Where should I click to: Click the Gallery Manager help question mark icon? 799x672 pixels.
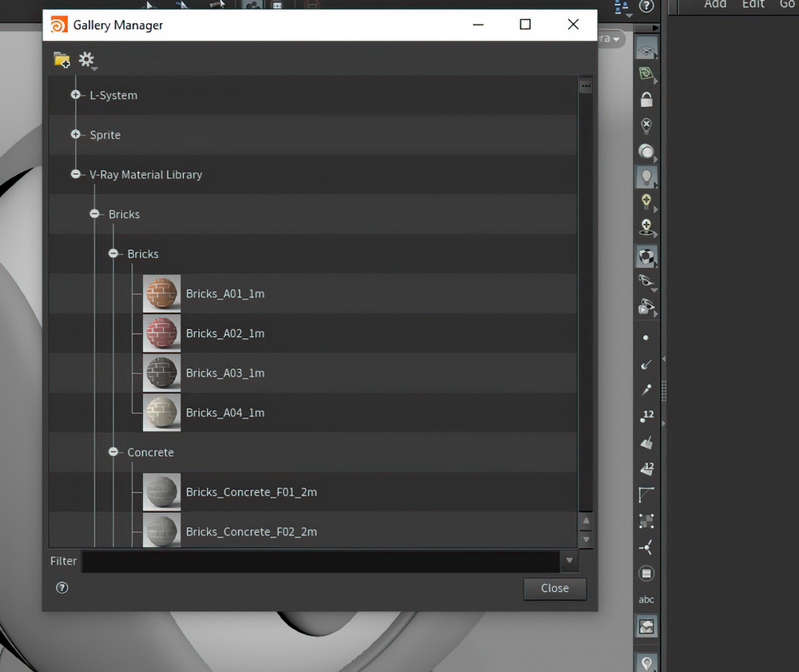(x=62, y=588)
